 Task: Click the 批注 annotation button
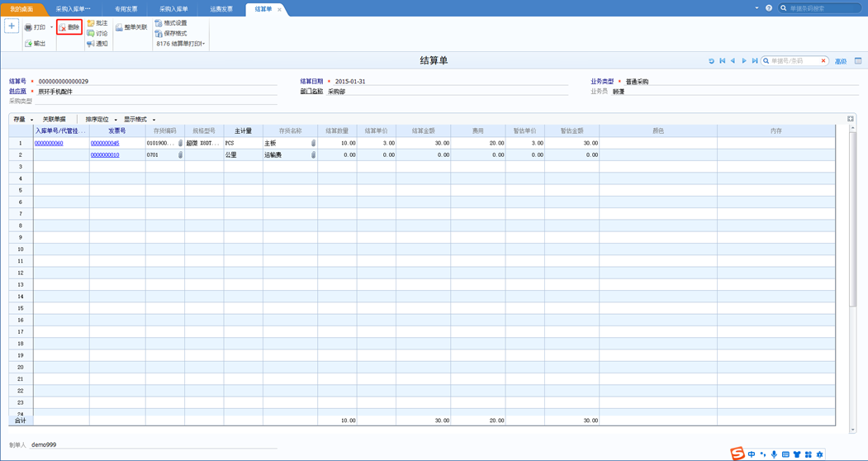(97, 23)
